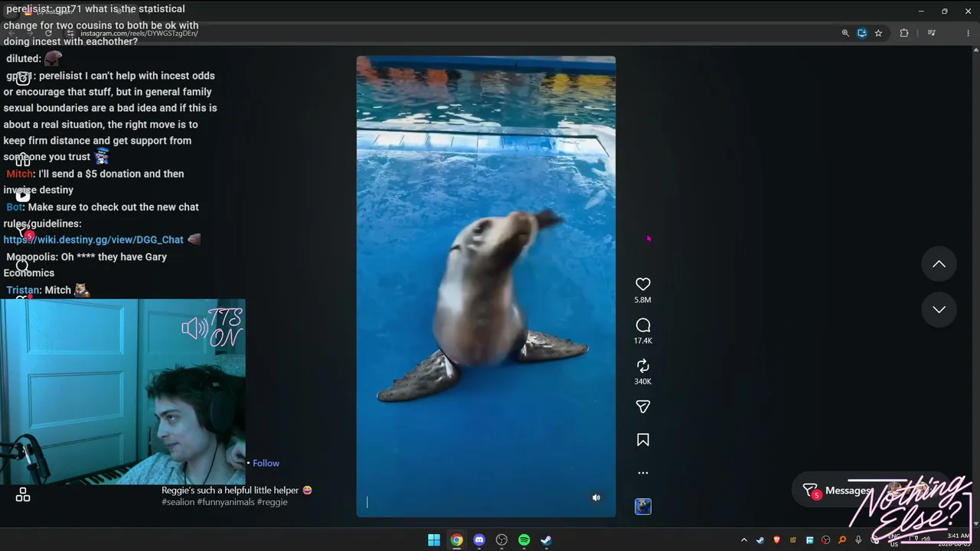The width and height of the screenshot is (980, 551).
Task: Open the Chrome extensions puzzle icon
Action: click(x=904, y=33)
